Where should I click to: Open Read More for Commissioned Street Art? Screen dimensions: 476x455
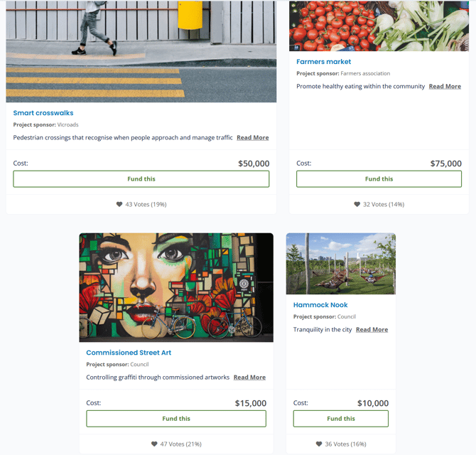pos(249,378)
